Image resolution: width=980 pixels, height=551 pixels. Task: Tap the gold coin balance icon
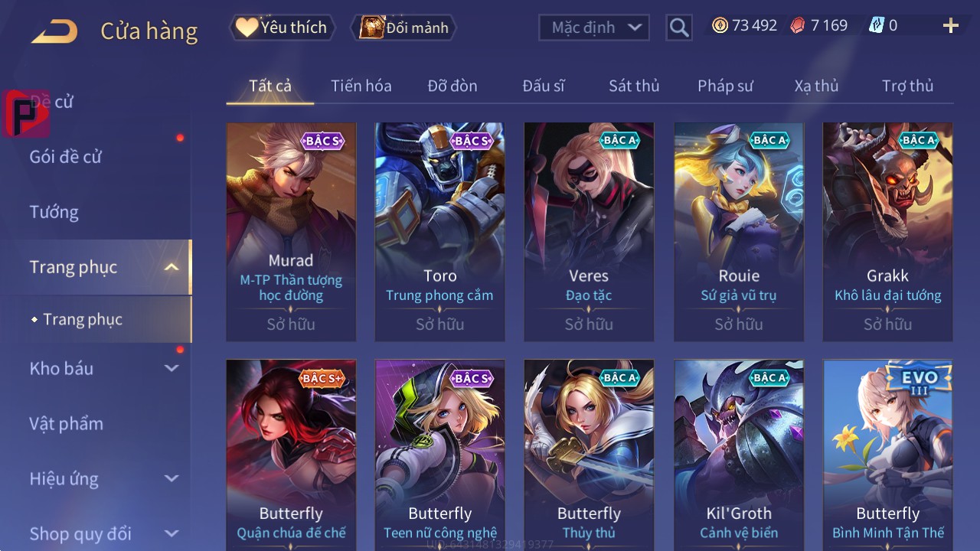point(720,25)
